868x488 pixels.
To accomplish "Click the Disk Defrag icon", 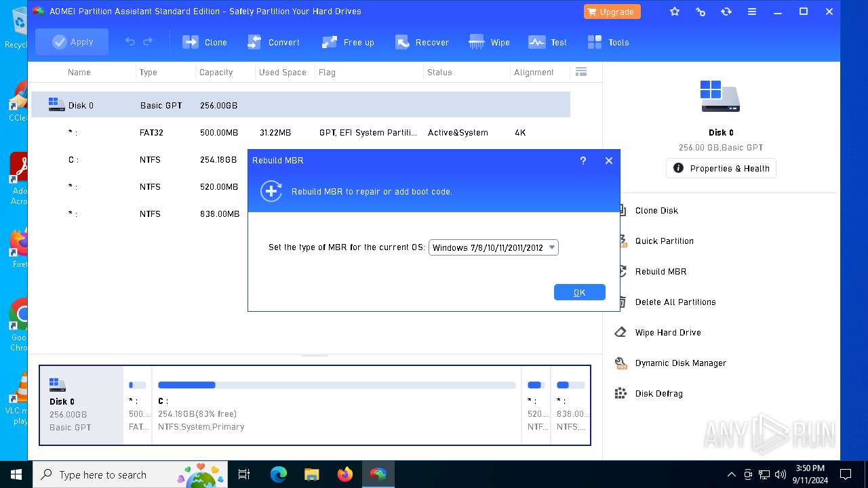I will coord(620,393).
